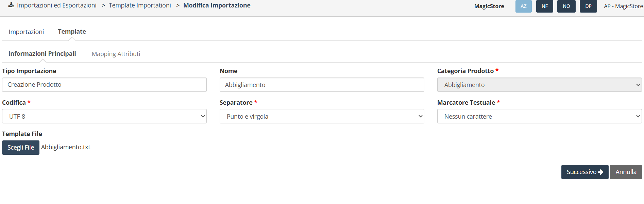Click the import/export download icon
Image resolution: width=644 pixels, height=204 pixels.
[11, 5]
